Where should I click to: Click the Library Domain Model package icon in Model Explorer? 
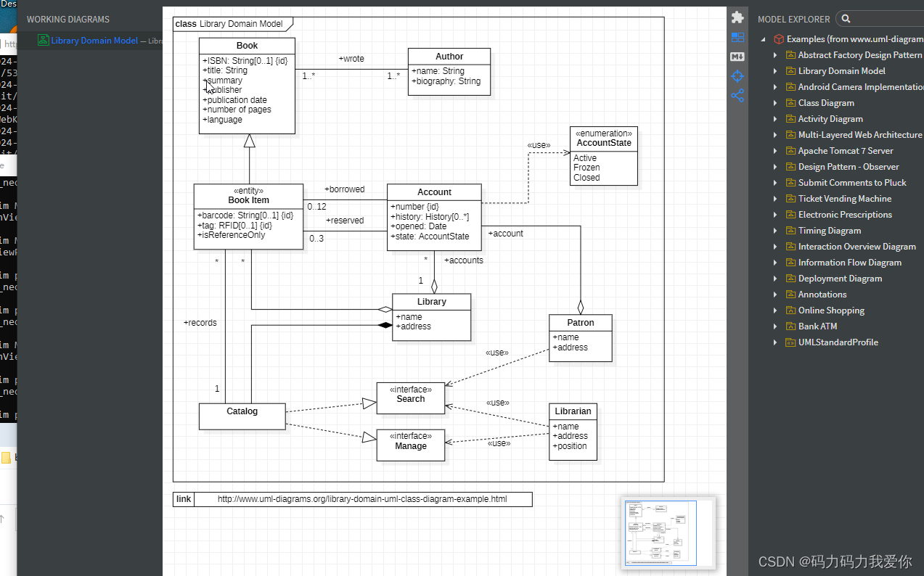790,71
